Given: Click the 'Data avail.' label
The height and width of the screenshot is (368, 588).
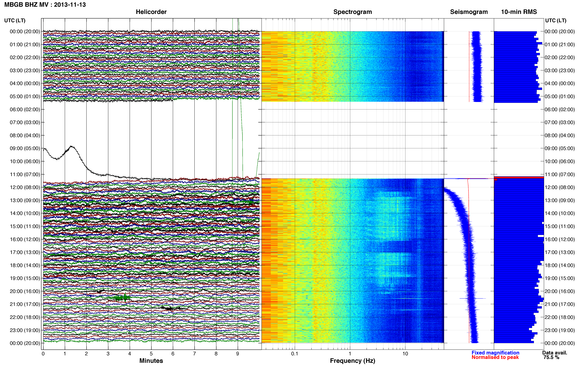Looking at the screenshot, I should coord(555,353).
